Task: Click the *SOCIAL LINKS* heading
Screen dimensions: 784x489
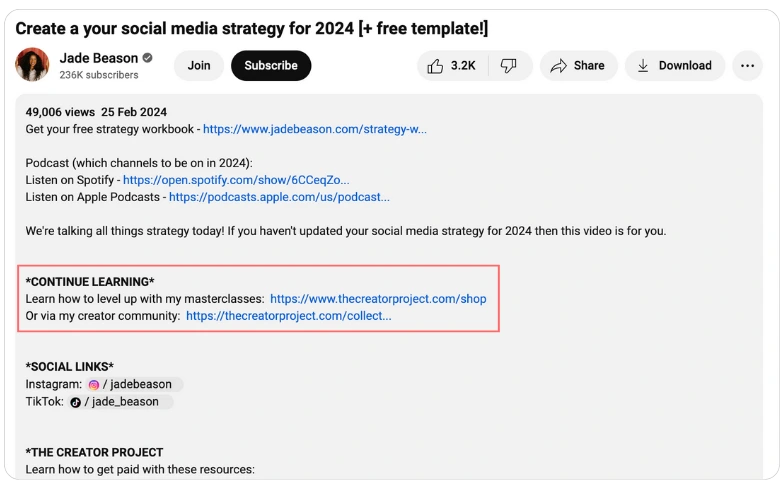Action: 70,367
